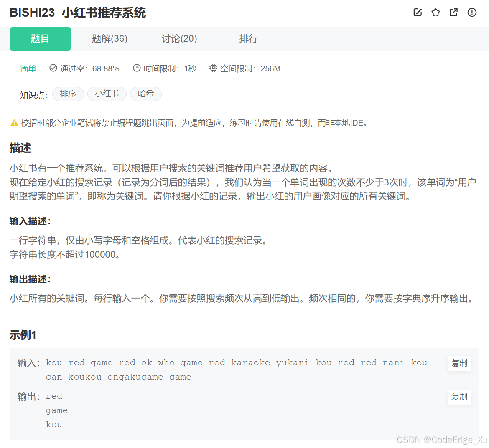
Task: Click the report exclamation icon at top right
Action: [472, 13]
